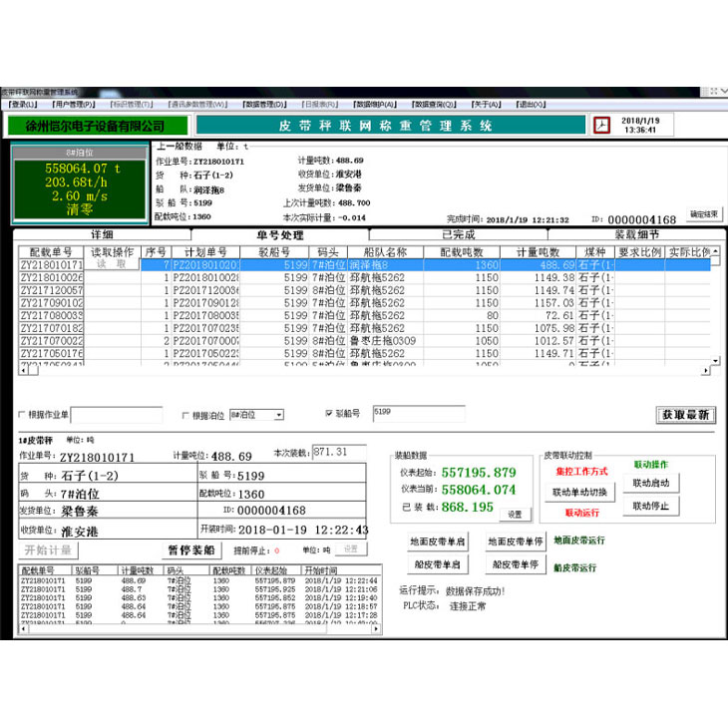Click the 驳船号 input field showing 5199
The width and height of the screenshot is (728, 728).
[x=418, y=413]
